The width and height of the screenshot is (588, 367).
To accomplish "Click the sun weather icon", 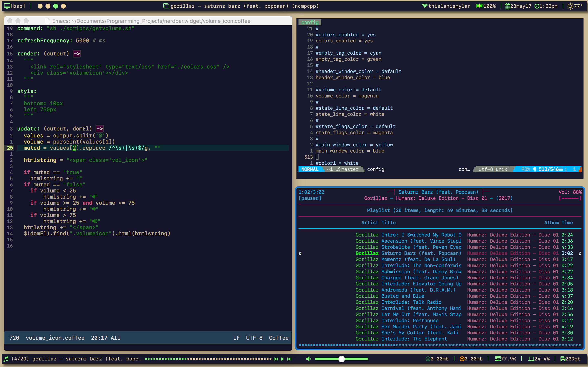I will 570,6.
